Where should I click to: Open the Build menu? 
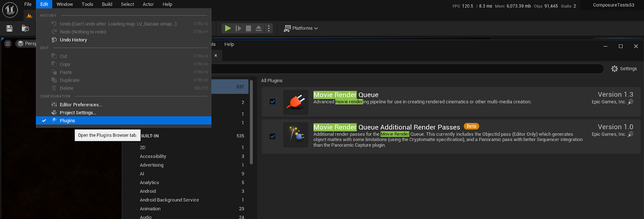107,4
